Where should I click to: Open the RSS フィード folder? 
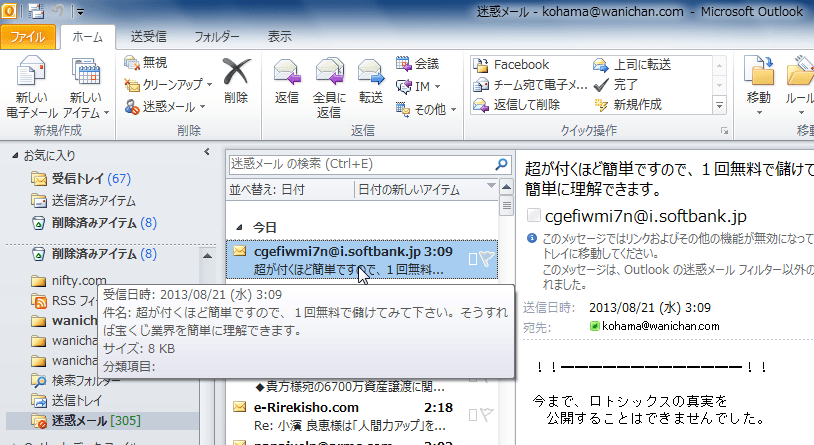[x=65, y=301]
